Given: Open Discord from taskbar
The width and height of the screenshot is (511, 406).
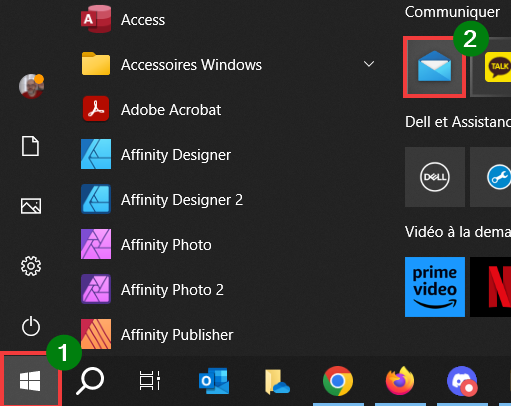Looking at the screenshot, I should point(462,381).
